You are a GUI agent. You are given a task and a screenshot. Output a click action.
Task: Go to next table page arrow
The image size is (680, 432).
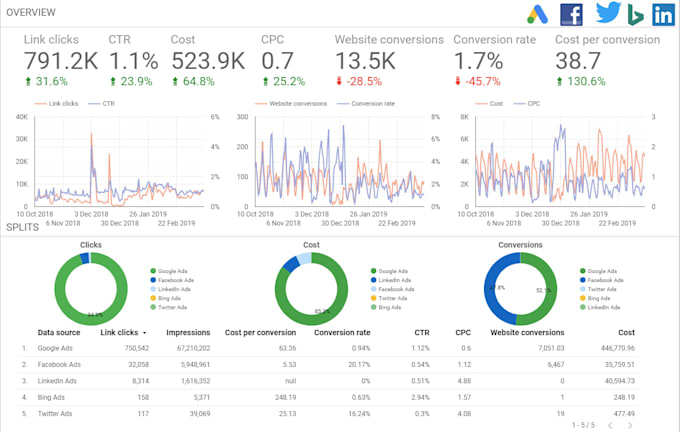(630, 425)
